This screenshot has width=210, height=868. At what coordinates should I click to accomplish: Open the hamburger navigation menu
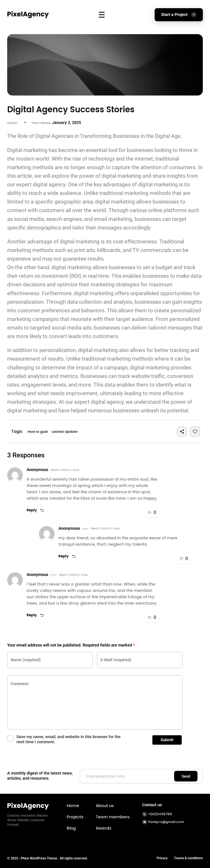click(102, 15)
